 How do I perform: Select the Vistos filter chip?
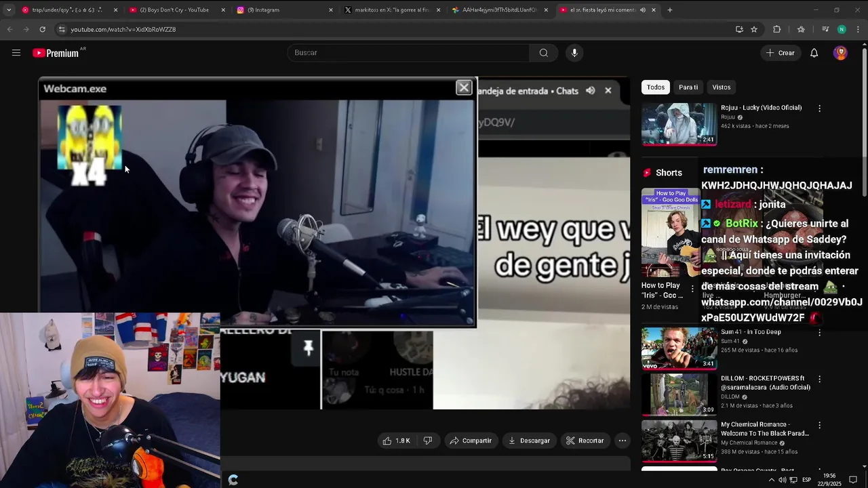(x=722, y=87)
